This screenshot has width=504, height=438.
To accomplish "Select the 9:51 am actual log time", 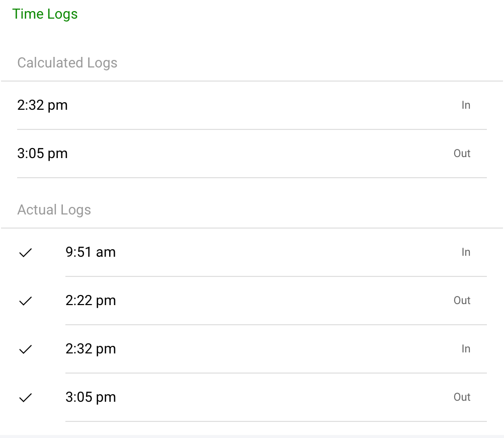I will click(x=91, y=252).
